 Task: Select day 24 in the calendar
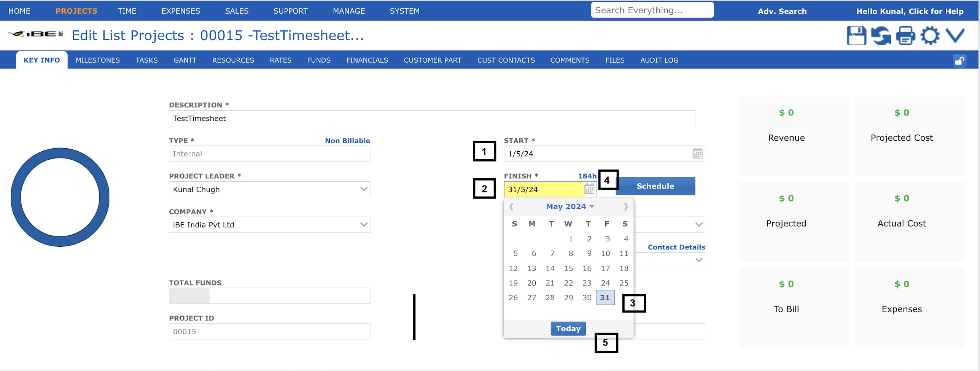click(605, 283)
